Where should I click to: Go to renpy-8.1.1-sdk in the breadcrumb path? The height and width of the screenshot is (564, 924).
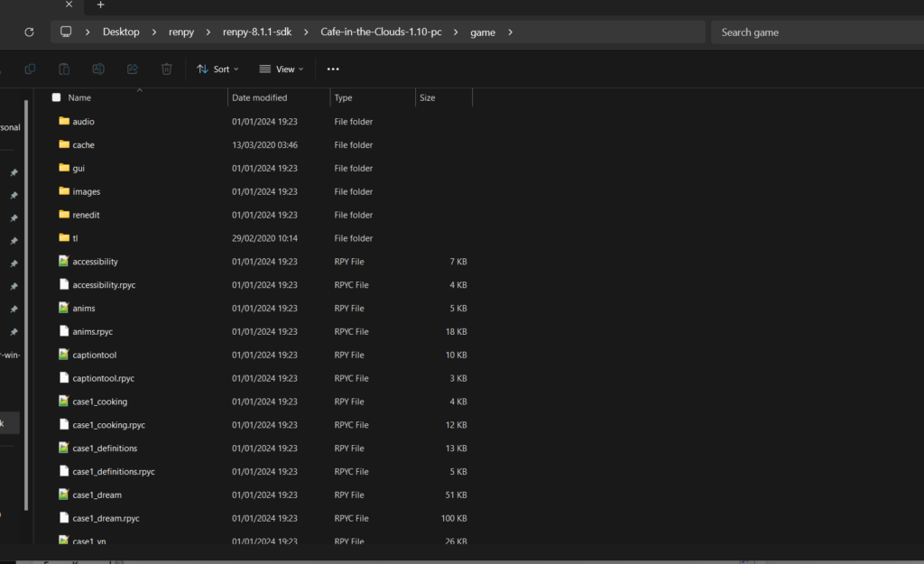click(257, 32)
